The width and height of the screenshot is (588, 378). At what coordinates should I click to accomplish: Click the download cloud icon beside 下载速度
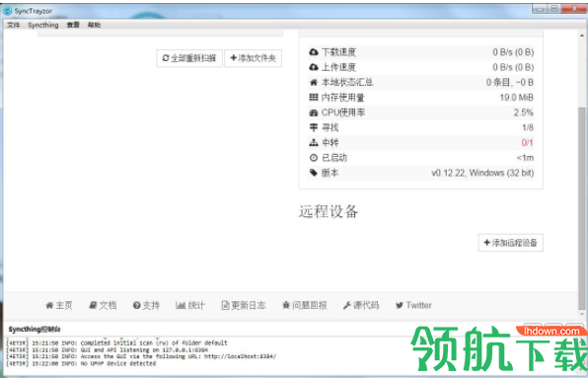point(314,52)
